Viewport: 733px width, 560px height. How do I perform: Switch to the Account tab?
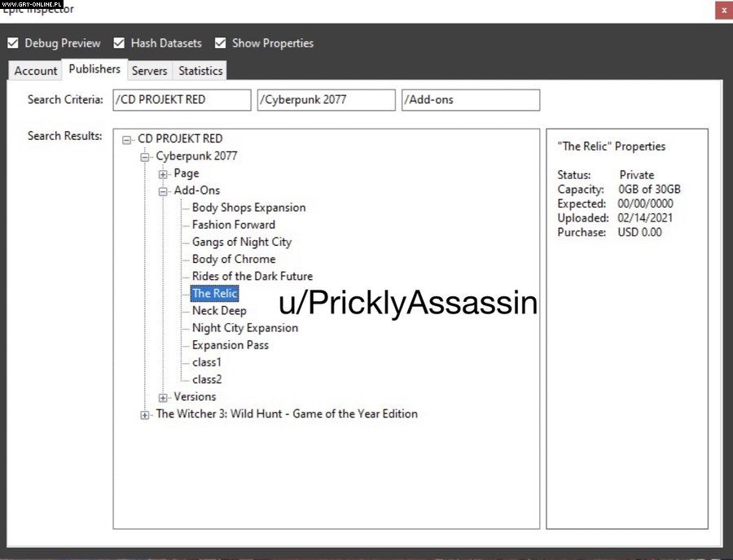(x=36, y=71)
